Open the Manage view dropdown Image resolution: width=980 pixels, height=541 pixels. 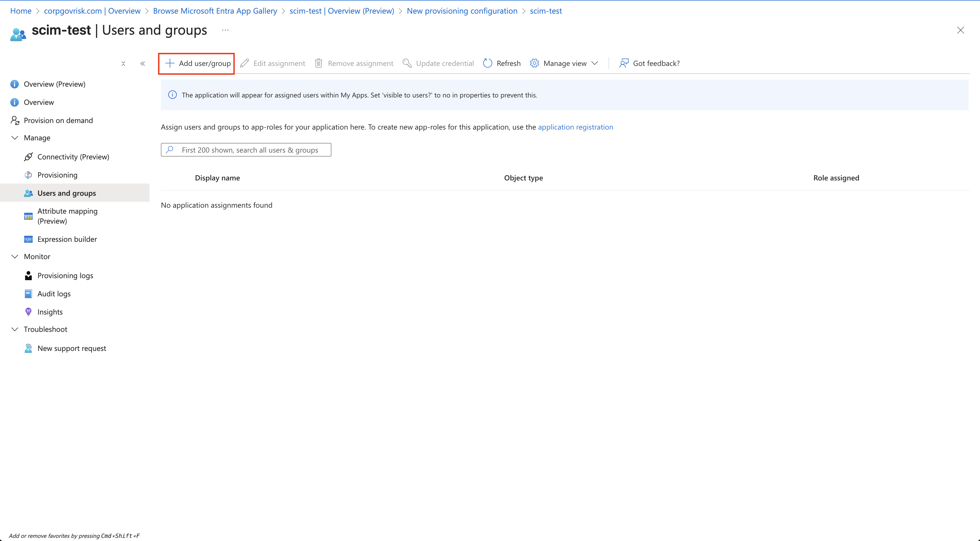[x=564, y=63]
